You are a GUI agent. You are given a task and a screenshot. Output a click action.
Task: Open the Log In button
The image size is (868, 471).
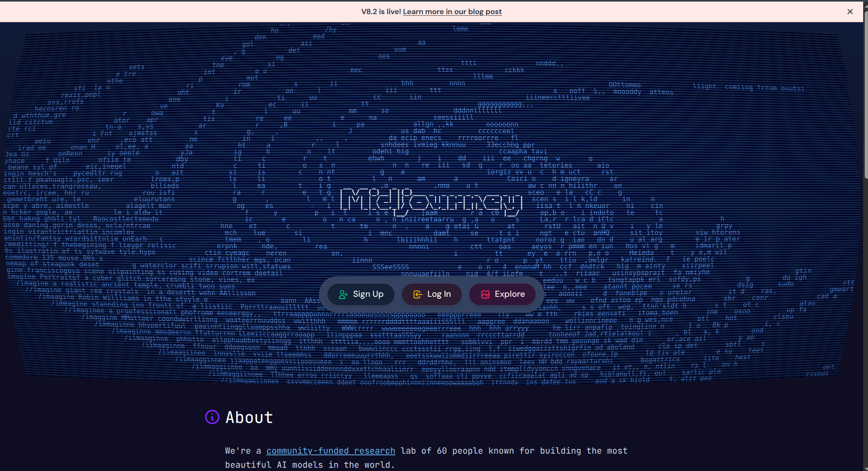[x=432, y=294]
